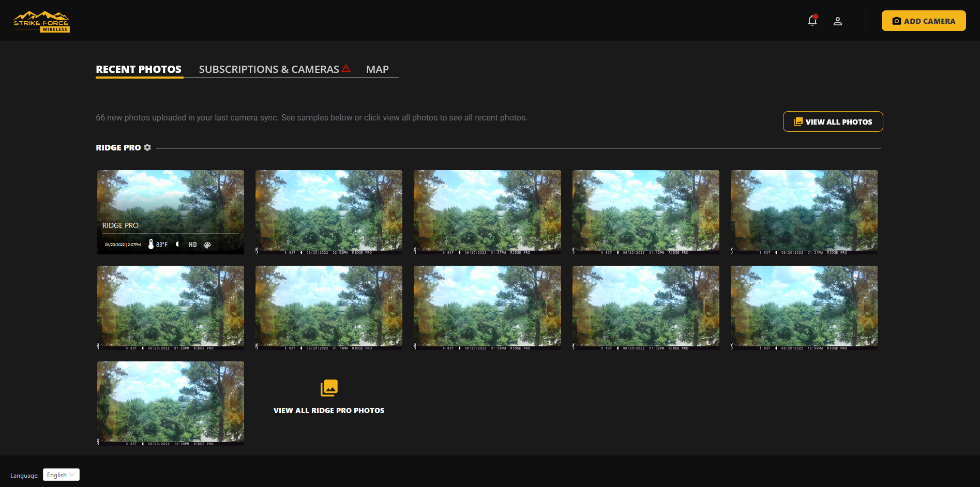Open the photo taken at 12:39PM
This screenshot has height=487, width=980.
[x=171, y=402]
